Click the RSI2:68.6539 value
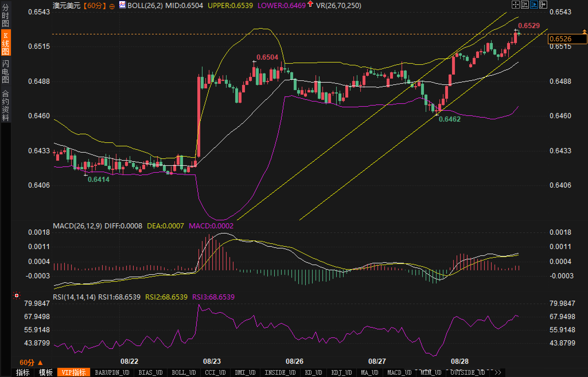This screenshot has width=588, height=377. point(166,297)
